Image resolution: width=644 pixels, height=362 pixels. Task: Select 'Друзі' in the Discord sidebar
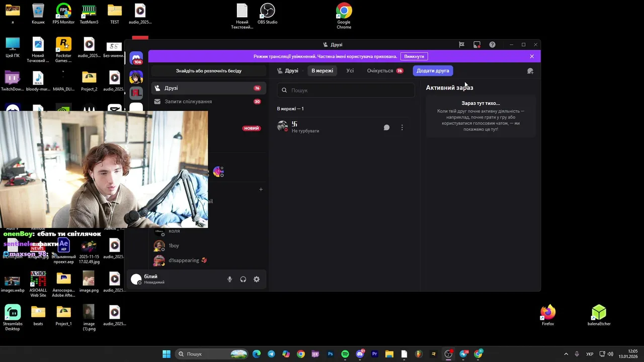tap(209, 88)
